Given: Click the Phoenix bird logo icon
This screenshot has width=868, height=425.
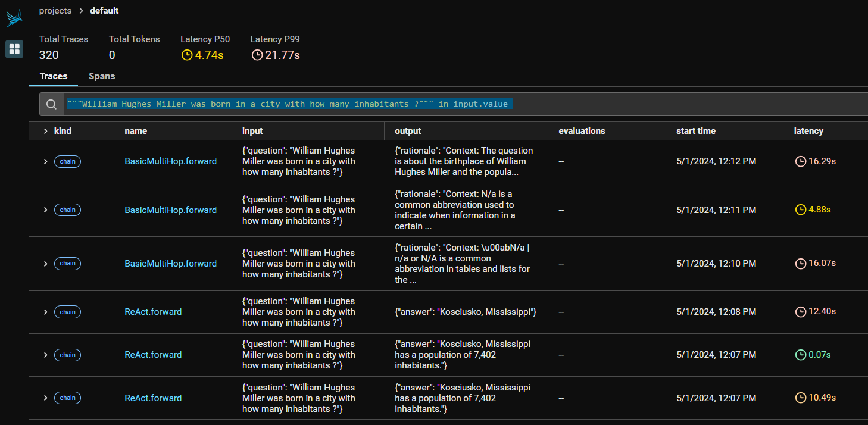Looking at the screenshot, I should 14,18.
